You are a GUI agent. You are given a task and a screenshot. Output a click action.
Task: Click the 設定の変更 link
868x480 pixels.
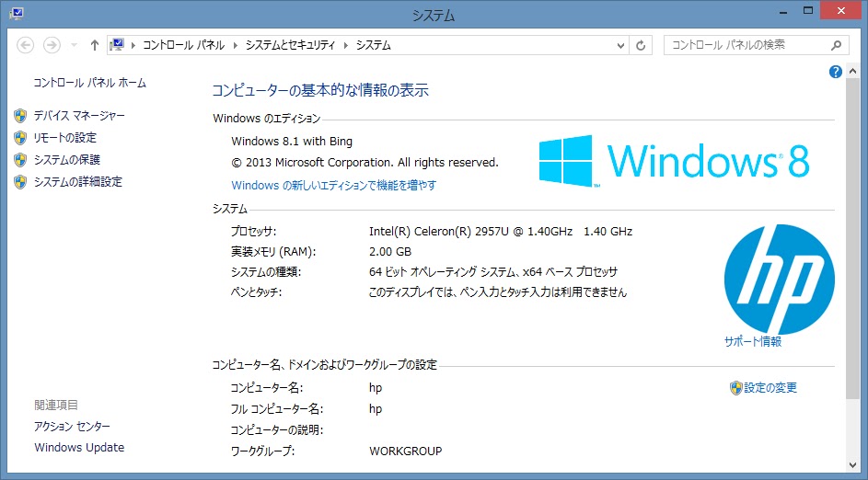pos(770,388)
